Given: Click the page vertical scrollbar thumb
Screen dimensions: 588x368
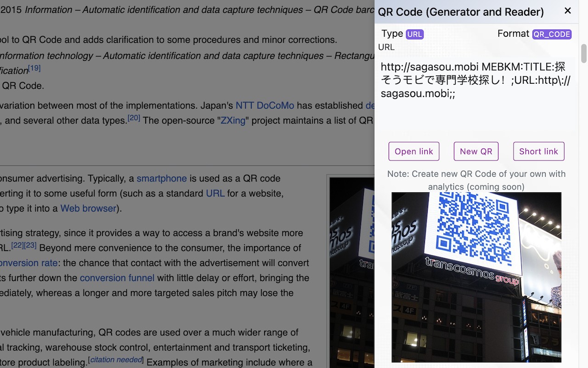Looking at the screenshot, I should [584, 53].
